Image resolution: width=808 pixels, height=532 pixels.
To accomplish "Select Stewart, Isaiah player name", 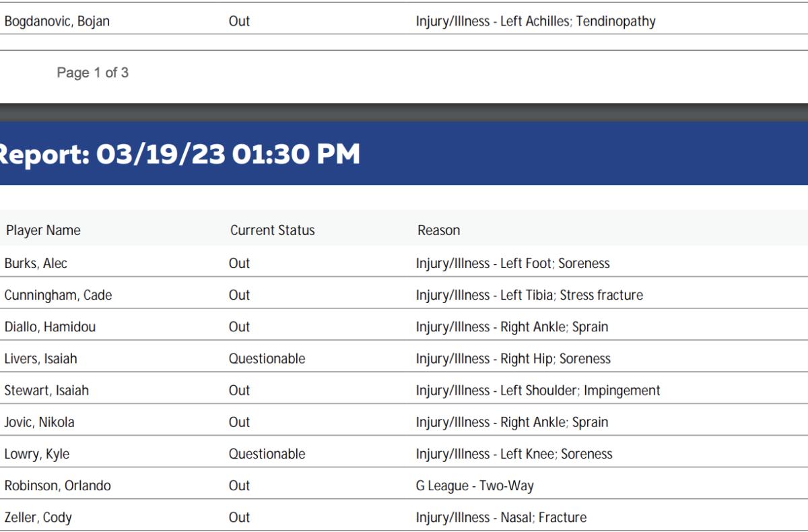I will coord(46,391).
